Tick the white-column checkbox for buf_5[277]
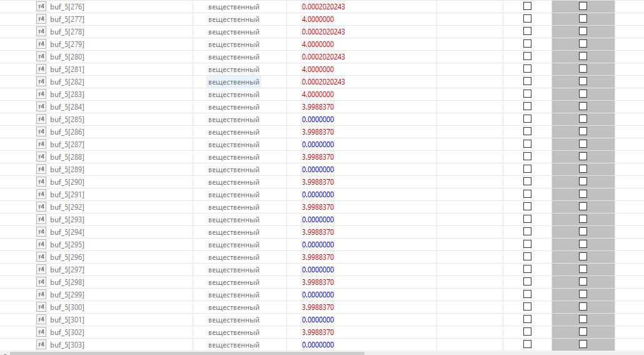644x355 pixels. (527, 19)
